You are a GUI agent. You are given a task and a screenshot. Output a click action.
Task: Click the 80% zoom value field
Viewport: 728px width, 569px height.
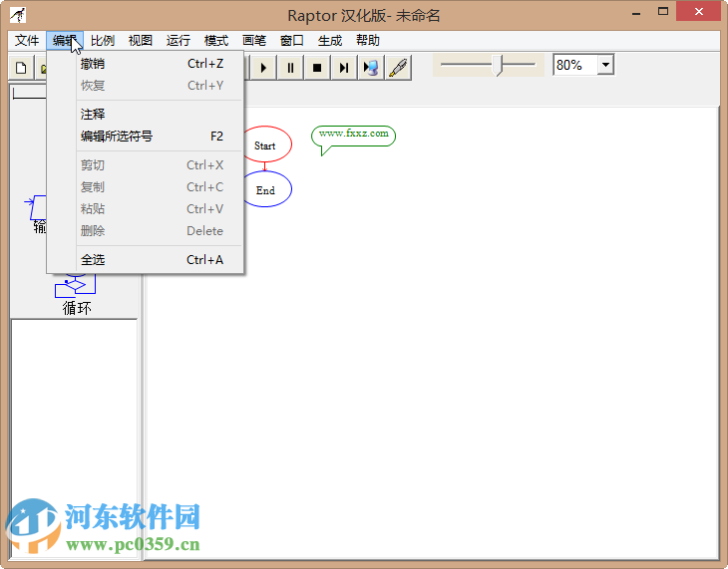pos(574,65)
